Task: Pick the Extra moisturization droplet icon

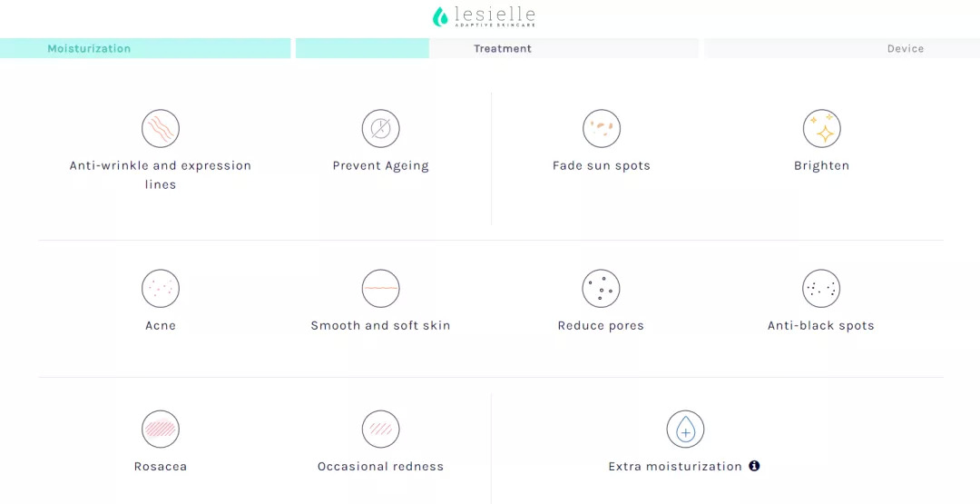Action: coord(685,430)
